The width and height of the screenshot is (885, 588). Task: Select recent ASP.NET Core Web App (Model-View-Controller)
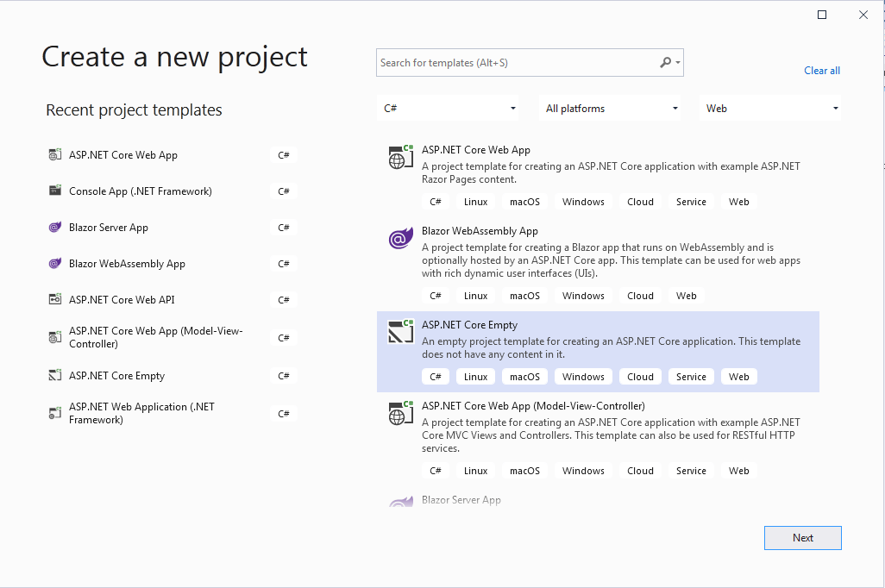pos(173,337)
